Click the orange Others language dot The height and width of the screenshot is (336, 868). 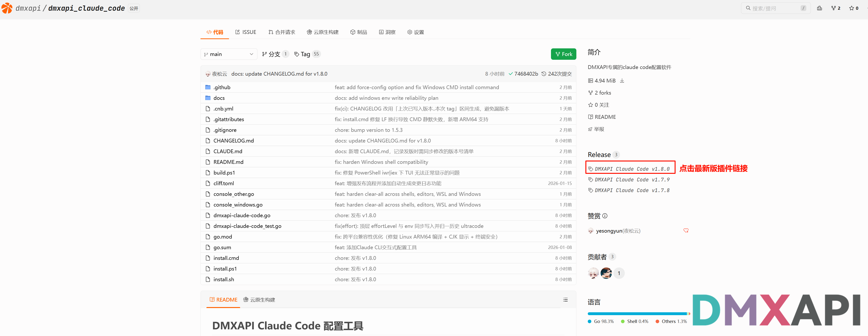pos(657,322)
